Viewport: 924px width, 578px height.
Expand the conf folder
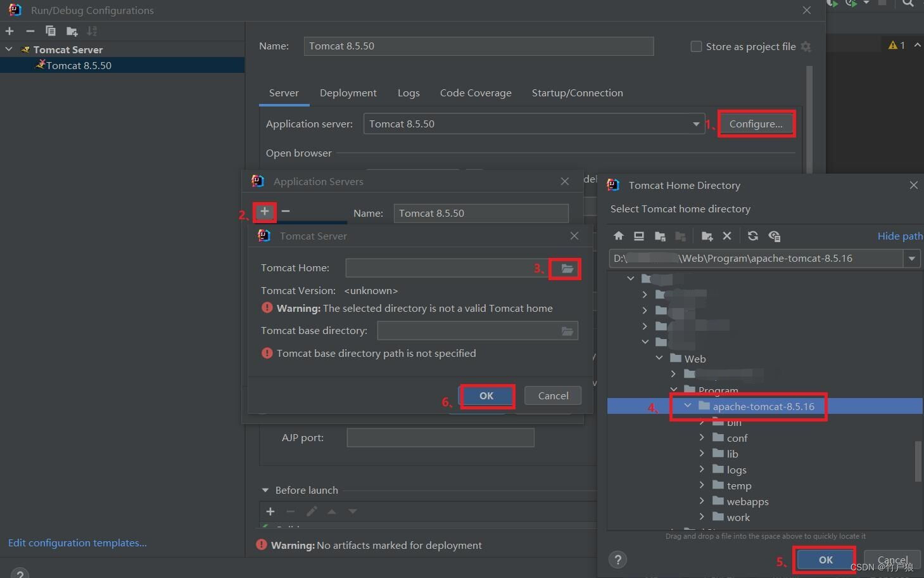702,437
